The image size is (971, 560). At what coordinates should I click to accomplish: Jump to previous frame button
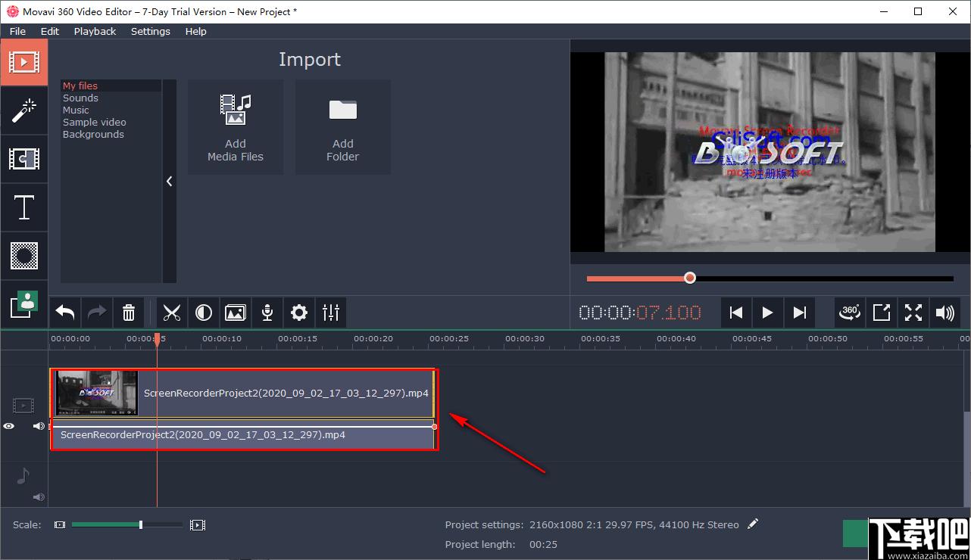pos(735,313)
